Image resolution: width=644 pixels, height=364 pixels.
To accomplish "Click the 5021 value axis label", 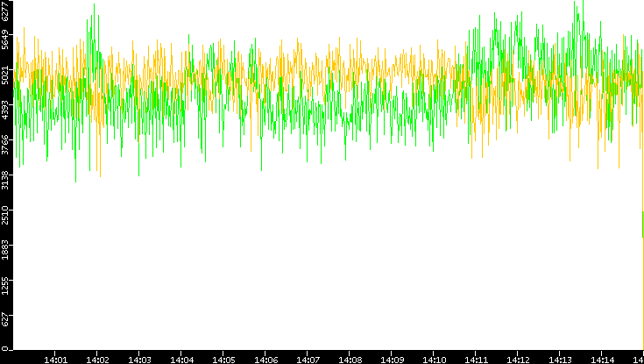I will click(x=5, y=75).
